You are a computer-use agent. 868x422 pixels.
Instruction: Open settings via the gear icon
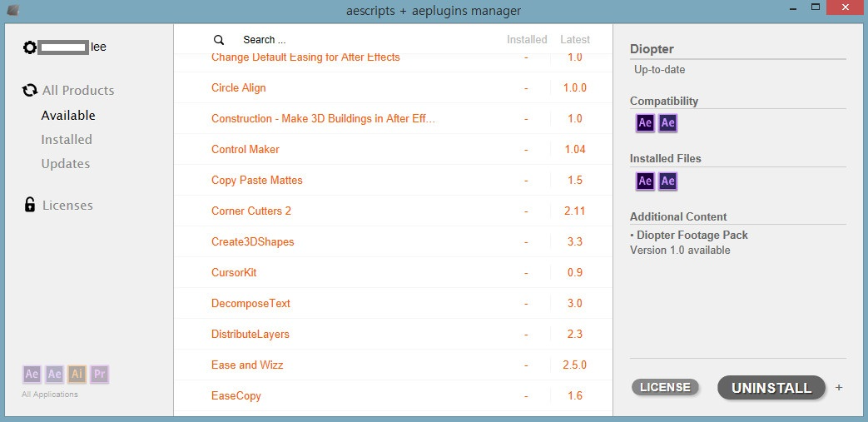pos(29,47)
